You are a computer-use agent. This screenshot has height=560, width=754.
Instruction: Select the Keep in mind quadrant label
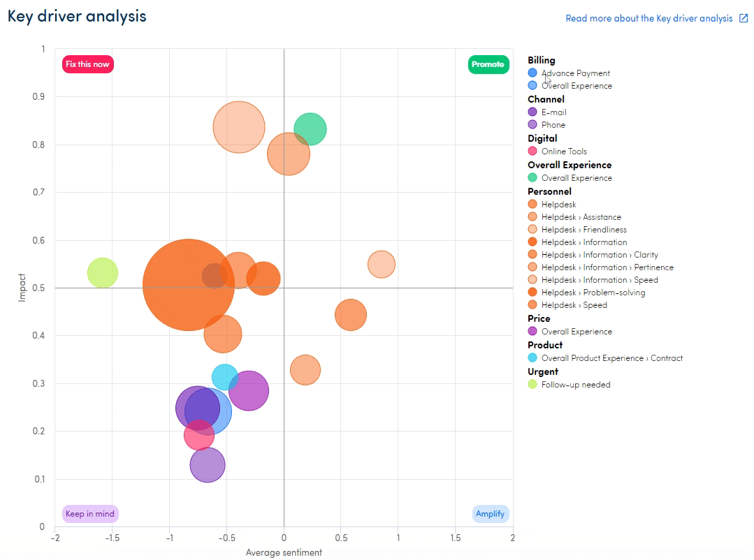[90, 514]
